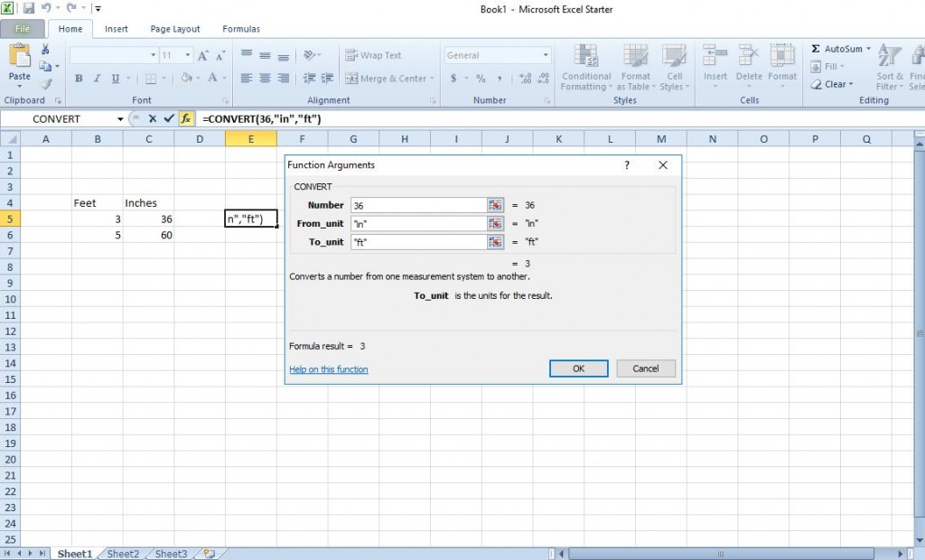Open the font name dropdown
This screenshot has height=560, width=925.
(154, 55)
